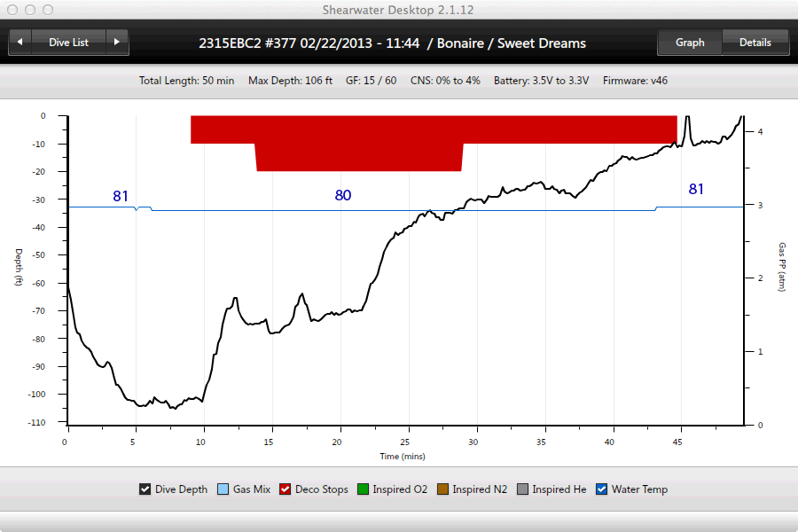This screenshot has height=532, width=798.
Task: Close the Shearwater Desktop window
Action: click(x=12, y=10)
